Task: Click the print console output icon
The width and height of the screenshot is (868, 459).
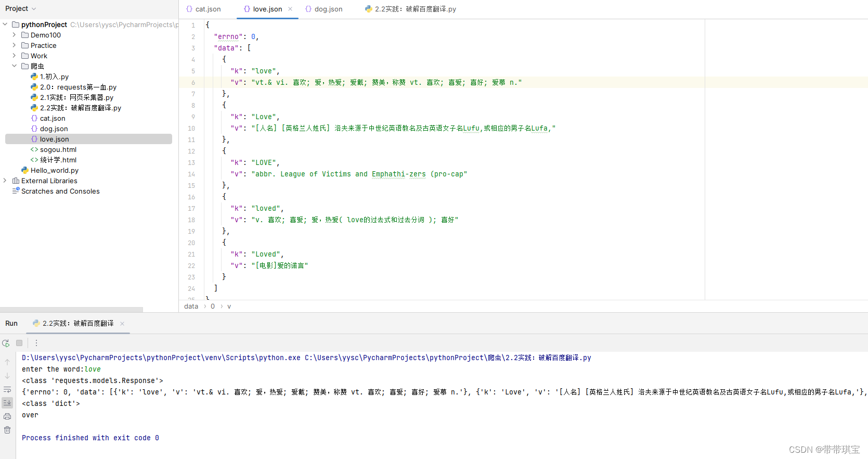Action: [x=7, y=416]
